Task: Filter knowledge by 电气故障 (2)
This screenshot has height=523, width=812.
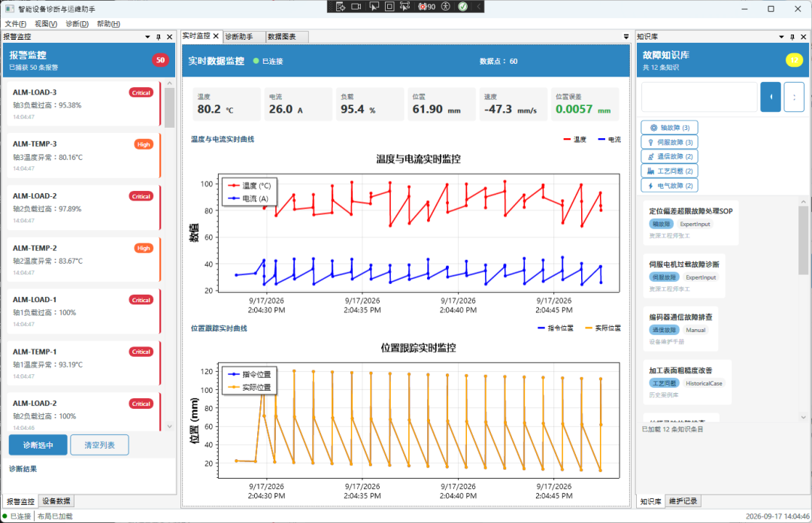Action: (x=669, y=186)
